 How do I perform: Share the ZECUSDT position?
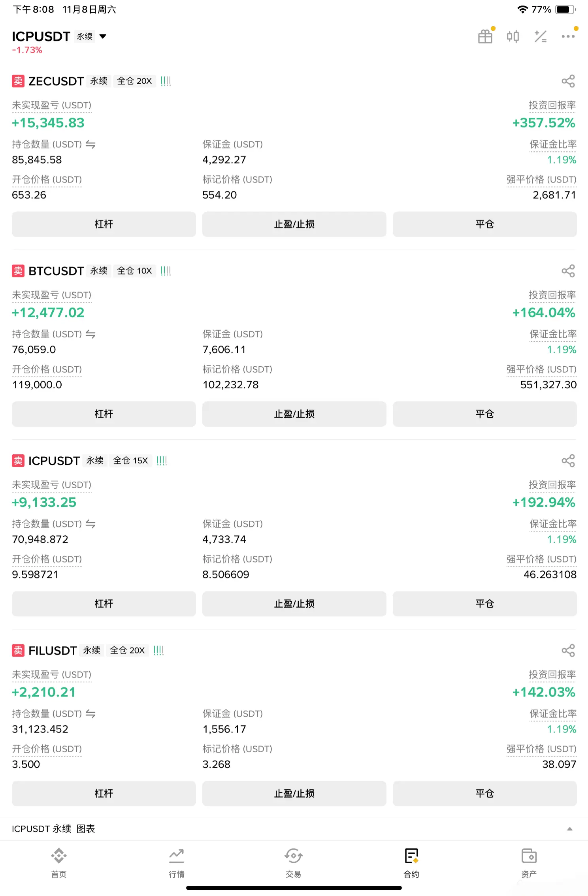[568, 81]
